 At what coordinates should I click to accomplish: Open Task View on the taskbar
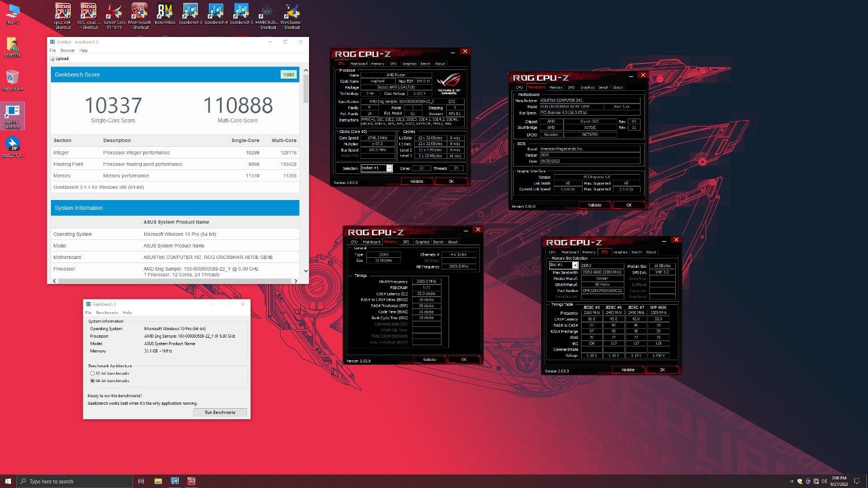[x=141, y=481]
